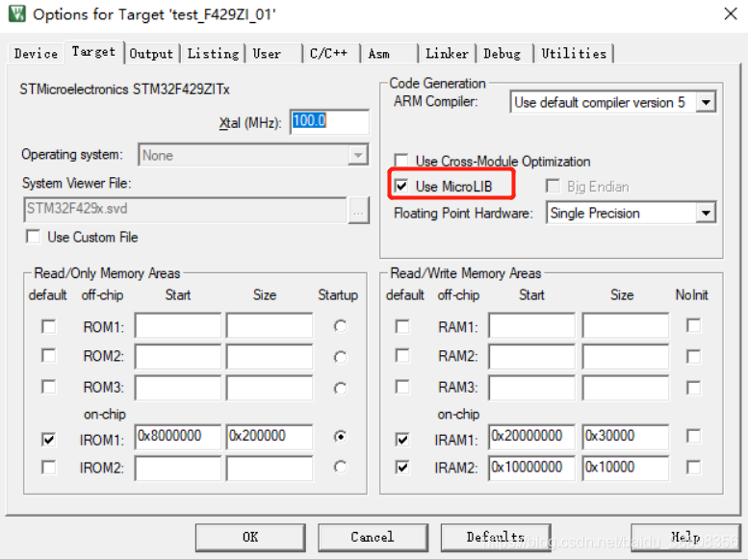Go to the Listing tab
The width and height of the screenshot is (748, 560).
click(213, 54)
